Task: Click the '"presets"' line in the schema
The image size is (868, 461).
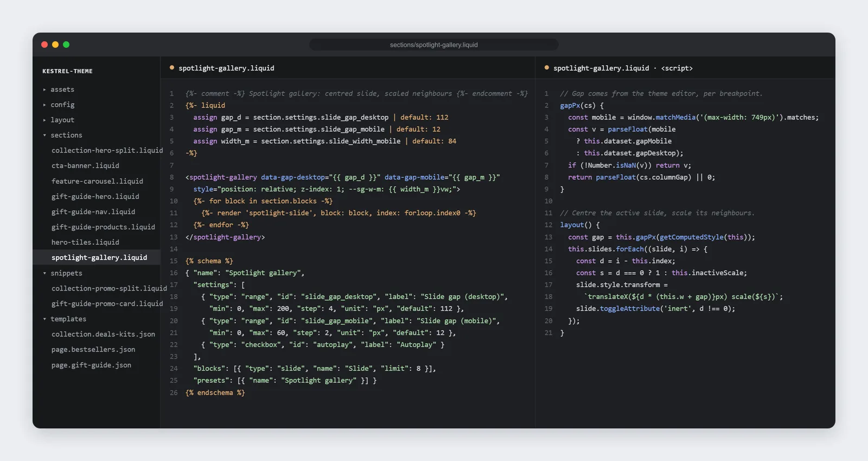Action: tap(285, 381)
